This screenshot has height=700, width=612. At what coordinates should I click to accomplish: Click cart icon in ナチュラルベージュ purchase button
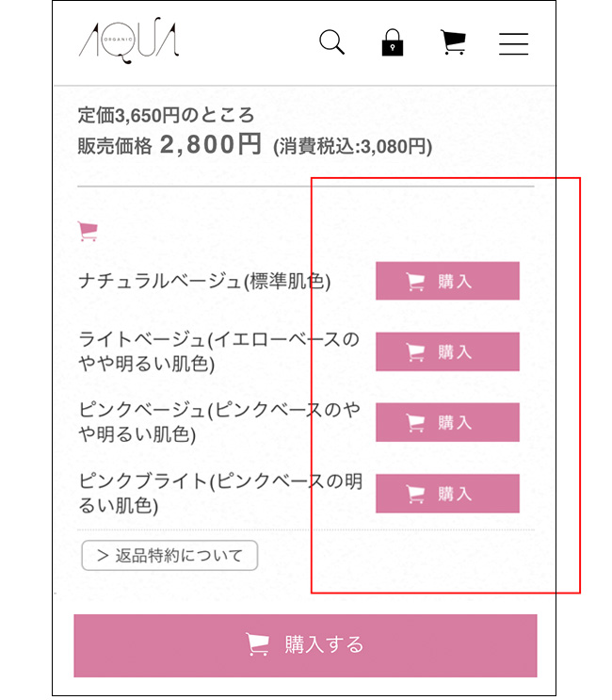click(x=416, y=282)
